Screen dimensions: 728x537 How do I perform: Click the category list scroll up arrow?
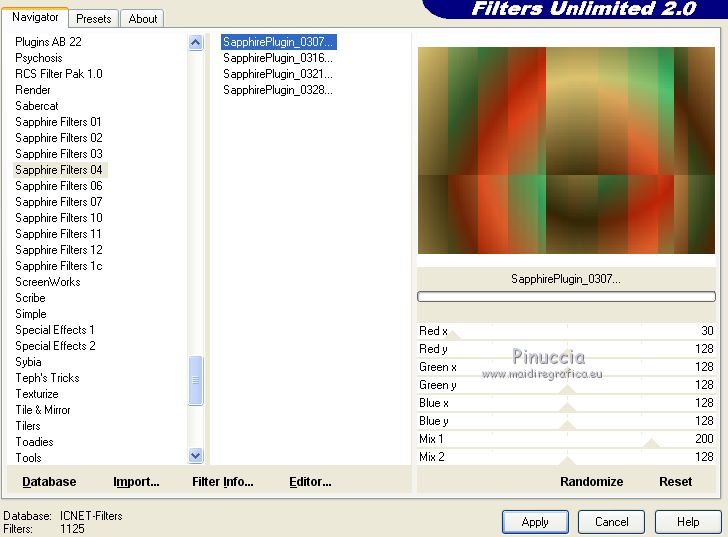click(195, 43)
